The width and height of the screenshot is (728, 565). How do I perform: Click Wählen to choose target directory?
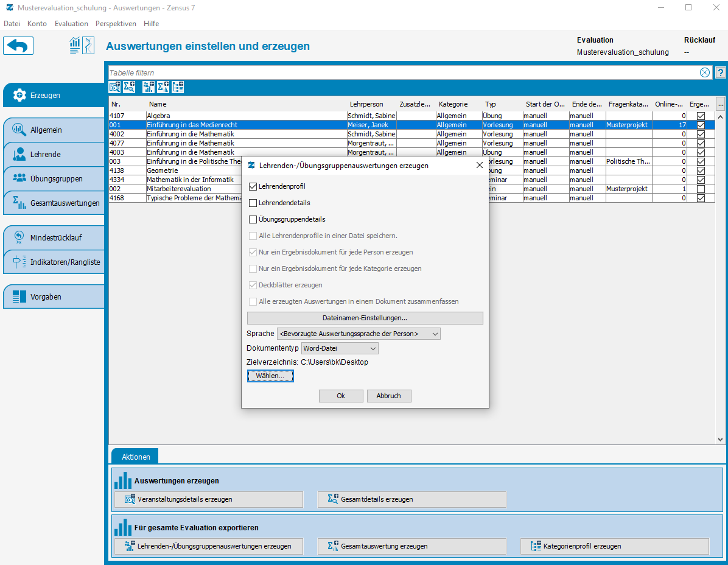click(x=270, y=376)
